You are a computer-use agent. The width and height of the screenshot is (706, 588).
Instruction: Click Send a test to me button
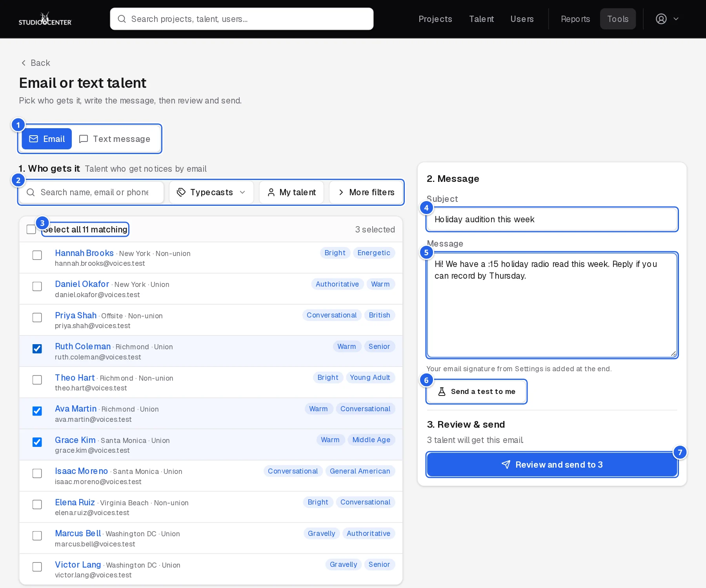coord(477,392)
